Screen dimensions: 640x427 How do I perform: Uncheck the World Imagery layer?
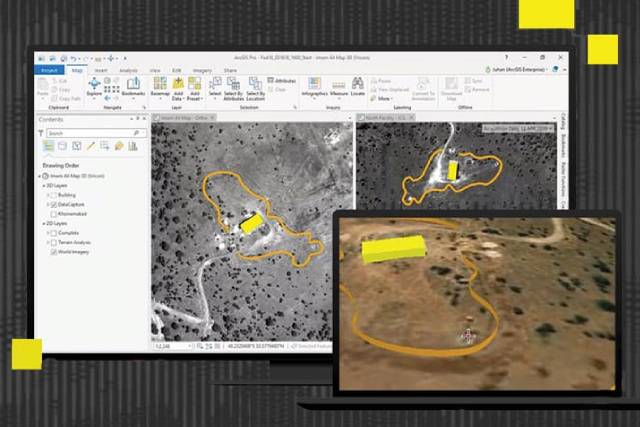[x=53, y=252]
